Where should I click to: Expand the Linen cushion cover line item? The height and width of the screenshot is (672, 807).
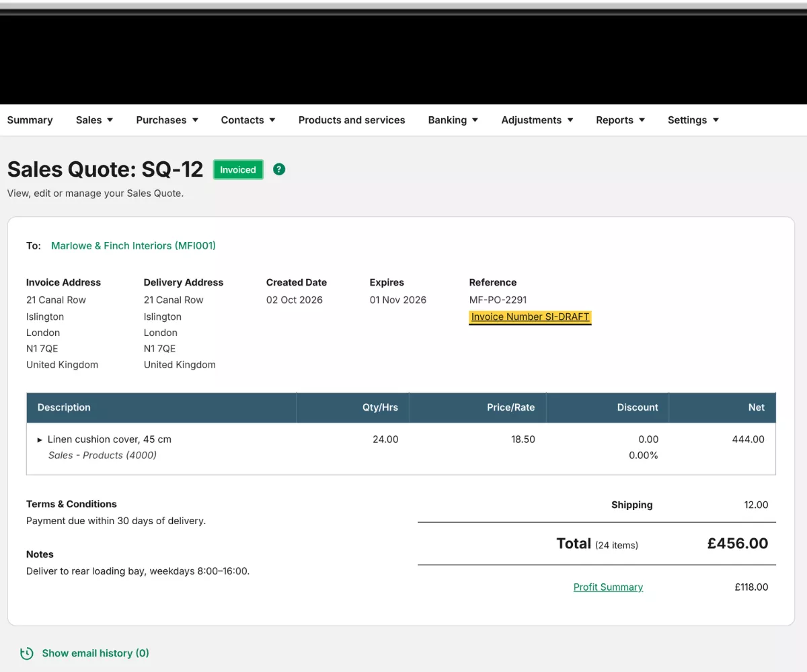40,439
